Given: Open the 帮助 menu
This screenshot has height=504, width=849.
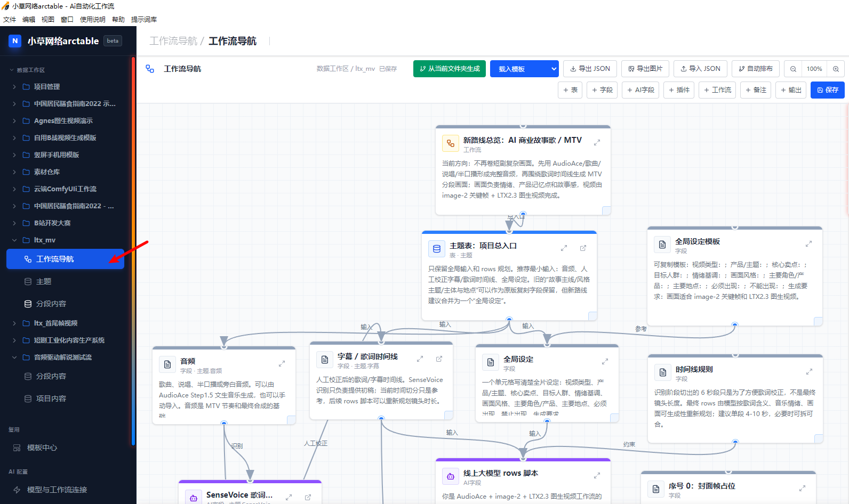Looking at the screenshot, I should 118,20.
